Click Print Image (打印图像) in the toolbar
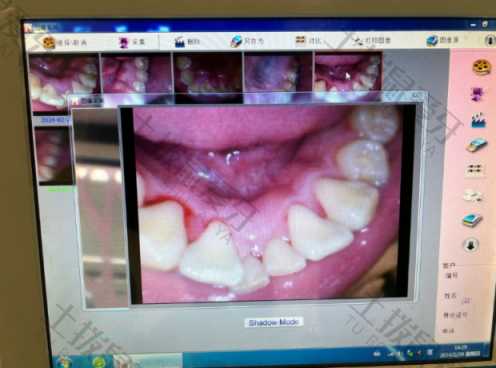The width and height of the screenshot is (496, 368). [371, 41]
